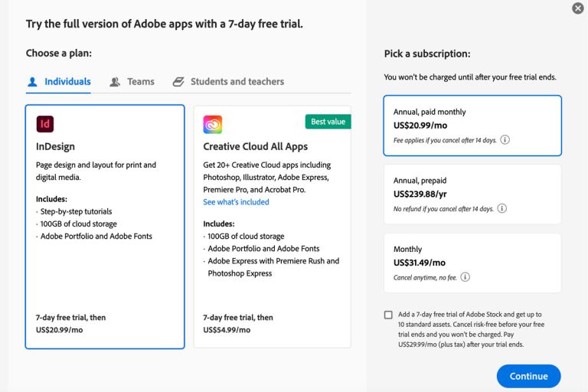Choose the Annual, prepaid subscription option
This screenshot has height=392, width=588.
click(472, 194)
